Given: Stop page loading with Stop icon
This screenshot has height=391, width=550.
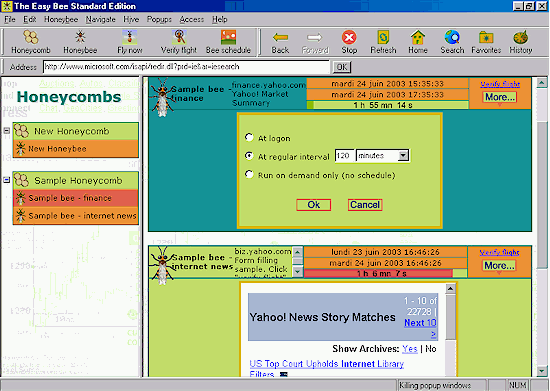Looking at the screenshot, I should (349, 42).
